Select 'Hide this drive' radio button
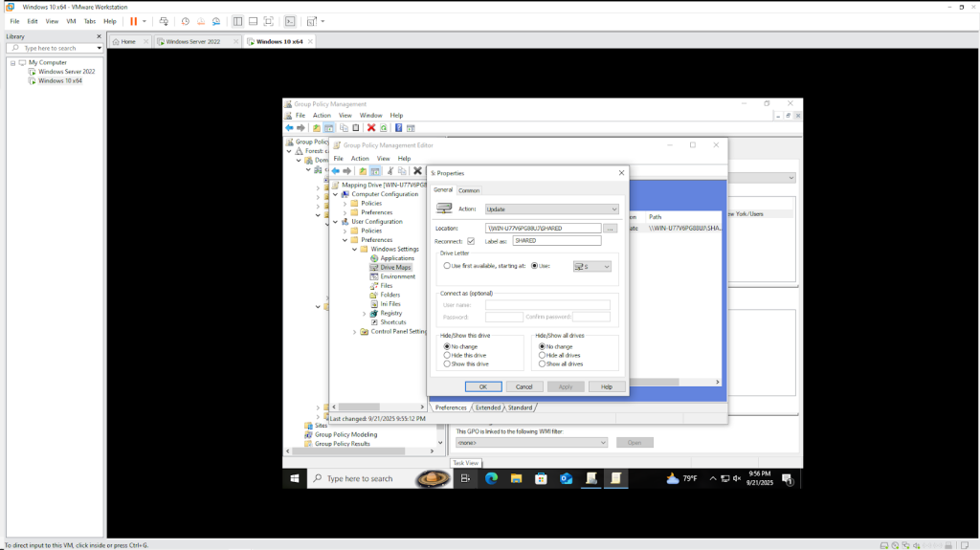The image size is (980, 550). click(x=447, y=355)
